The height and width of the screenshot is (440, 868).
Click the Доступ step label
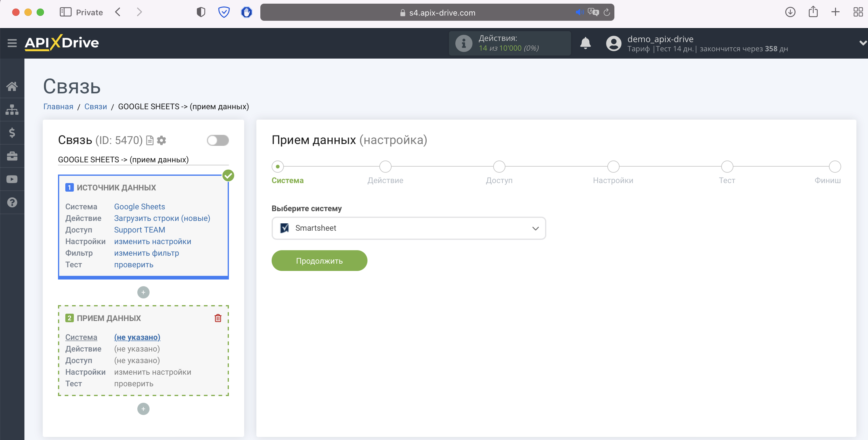(499, 181)
